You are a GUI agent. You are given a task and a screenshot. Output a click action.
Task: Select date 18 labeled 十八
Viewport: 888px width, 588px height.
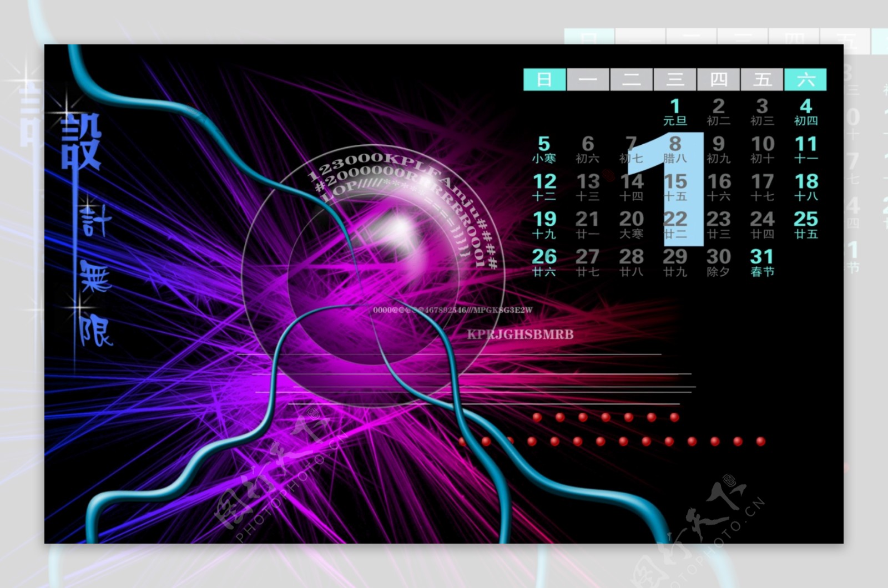point(806,187)
